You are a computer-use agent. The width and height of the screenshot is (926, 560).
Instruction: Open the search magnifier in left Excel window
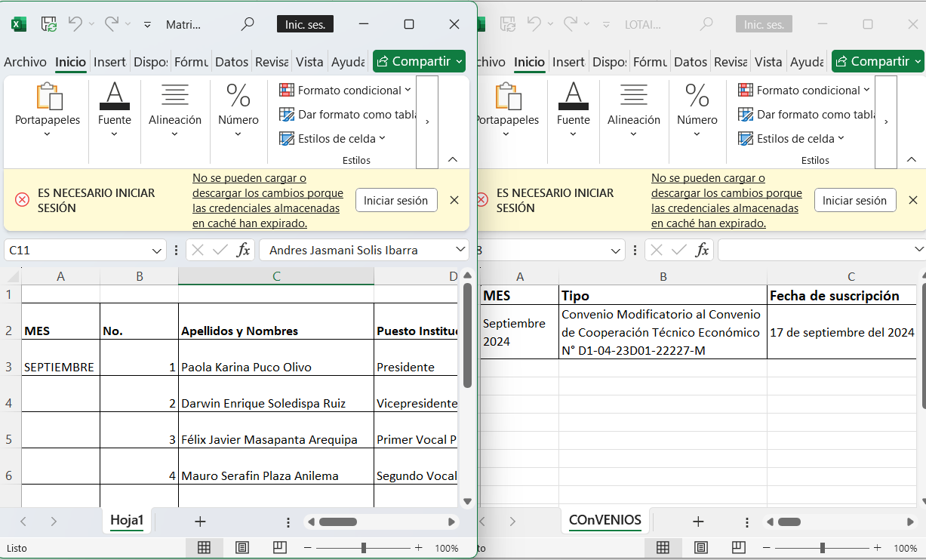(x=247, y=24)
